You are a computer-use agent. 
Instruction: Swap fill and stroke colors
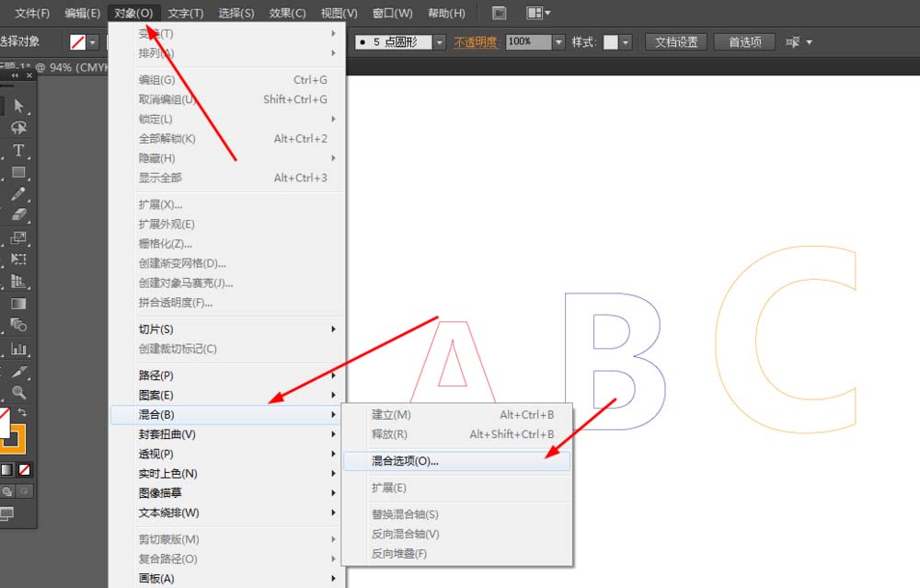coord(23,411)
